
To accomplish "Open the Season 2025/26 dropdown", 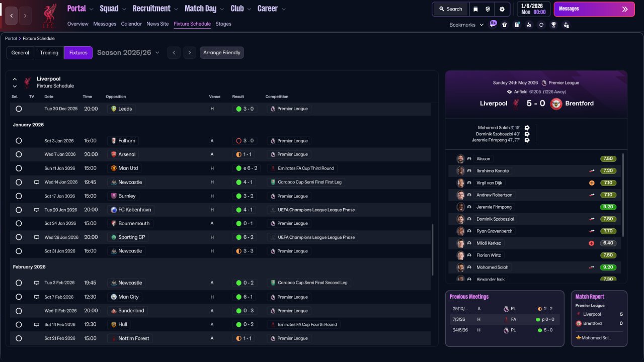I will pos(128,53).
